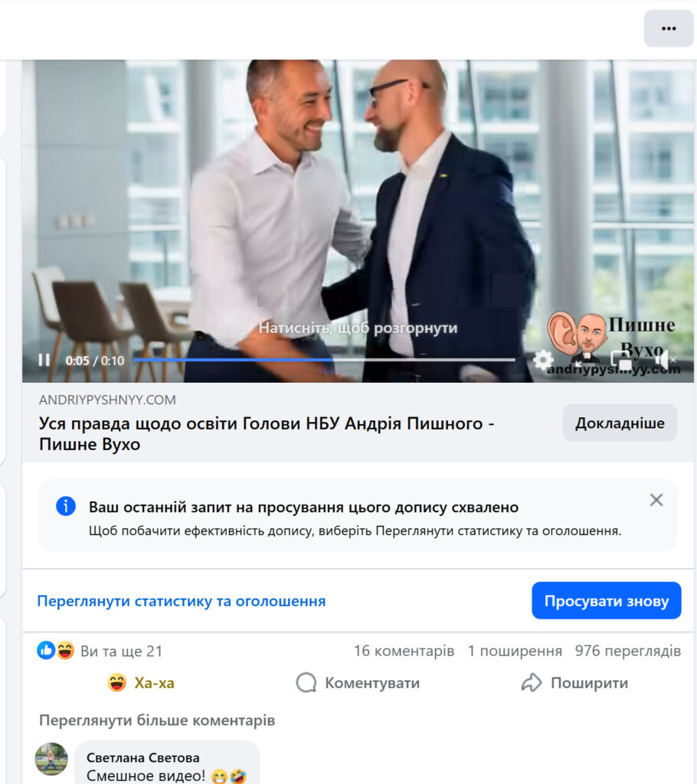Expand 'Переглянути більше коментарів'

click(157, 720)
